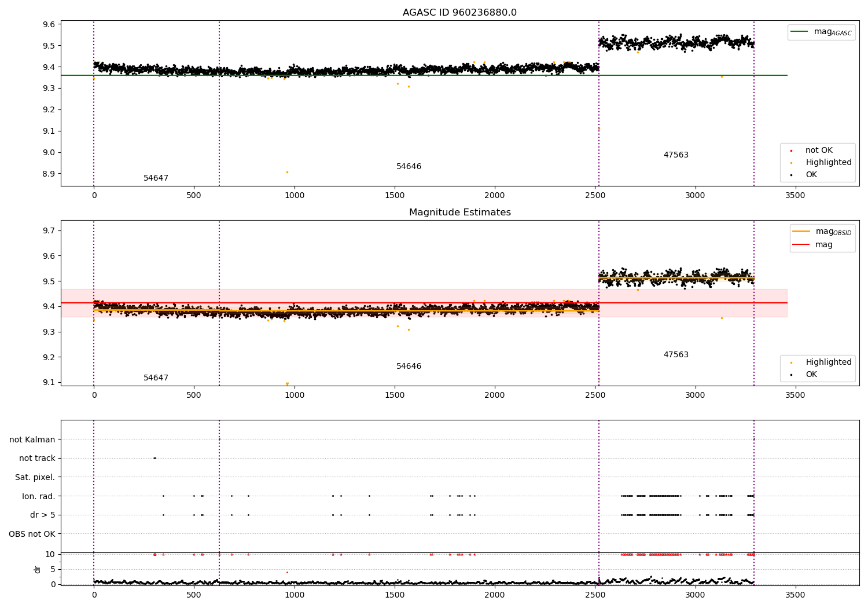Click obsid label 54646 in Magnitude Estimates plot

[409, 367]
